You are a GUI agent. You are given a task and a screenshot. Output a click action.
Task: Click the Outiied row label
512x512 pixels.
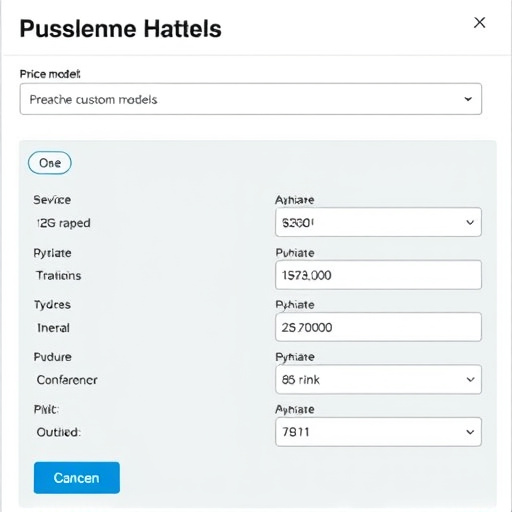pyautogui.click(x=59, y=432)
